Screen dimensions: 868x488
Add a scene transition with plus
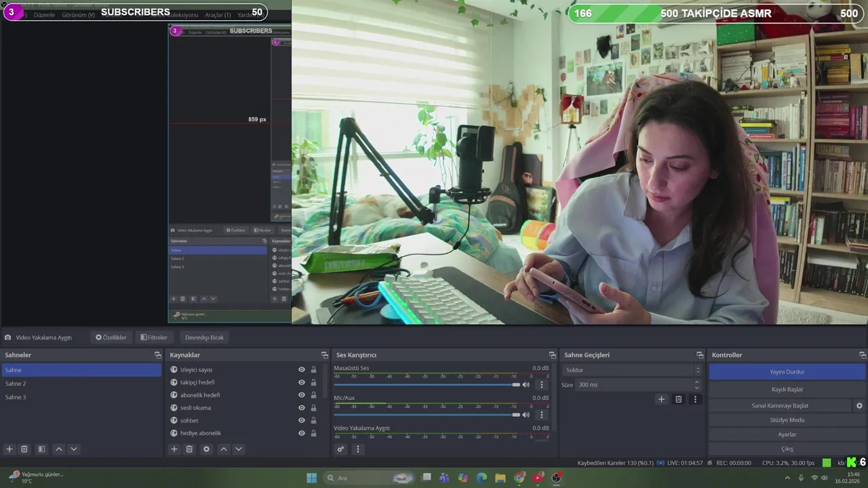[x=661, y=399]
